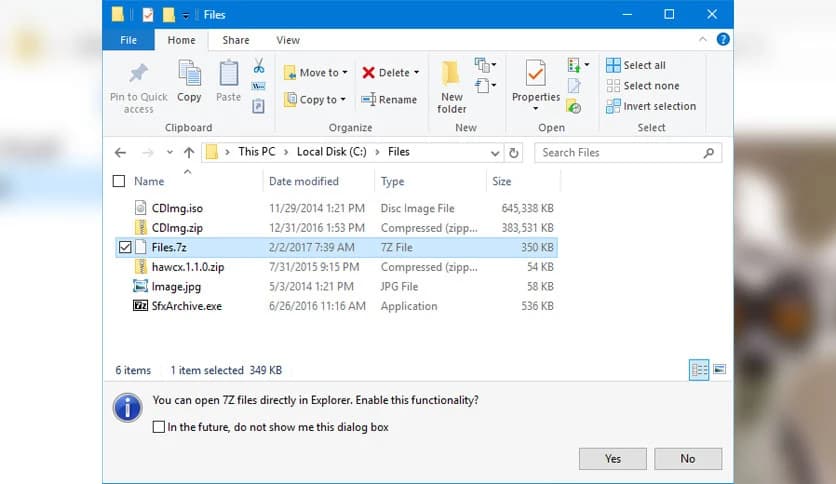The width and height of the screenshot is (836, 484).
Task: Tick the select-all checkbox beside the Name header
Action: point(119,182)
